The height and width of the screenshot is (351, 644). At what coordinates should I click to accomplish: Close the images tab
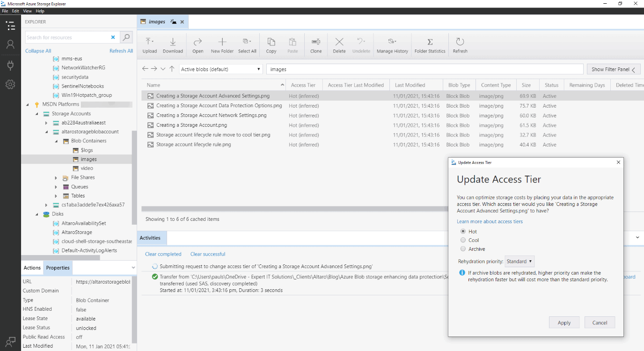point(182,22)
